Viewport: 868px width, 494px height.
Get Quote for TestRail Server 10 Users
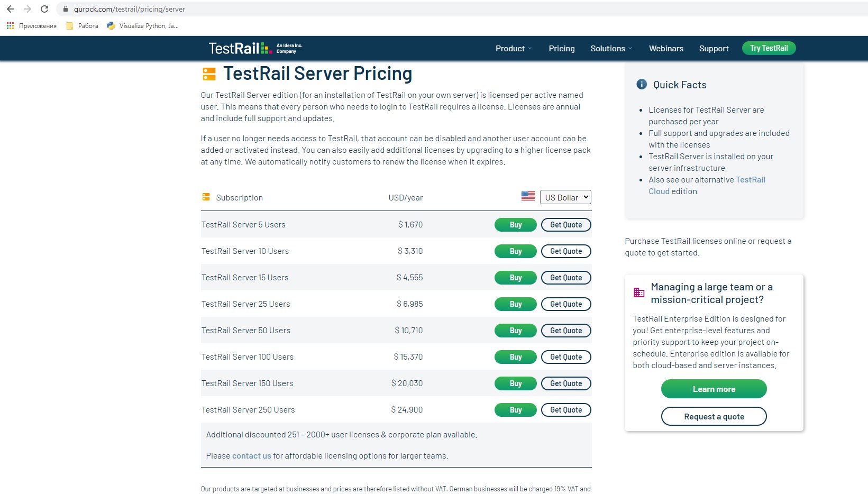(x=566, y=251)
